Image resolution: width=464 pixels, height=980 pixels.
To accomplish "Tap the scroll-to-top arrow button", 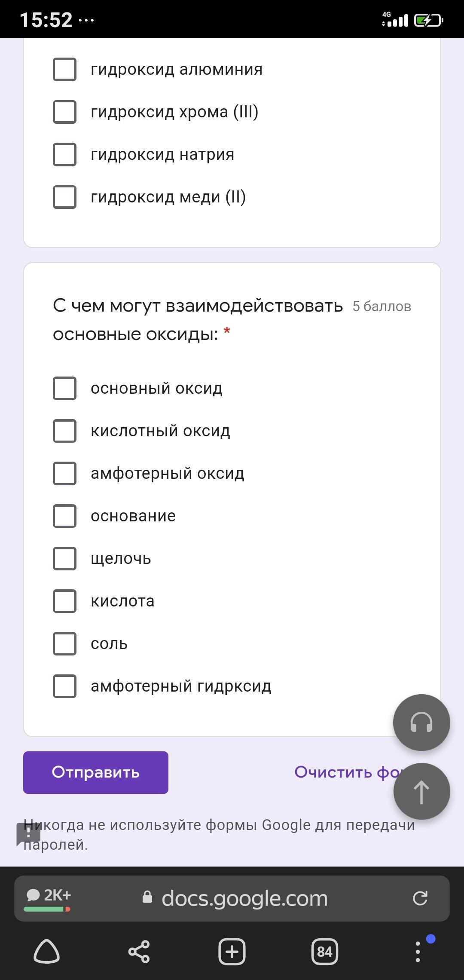I will coord(421,791).
